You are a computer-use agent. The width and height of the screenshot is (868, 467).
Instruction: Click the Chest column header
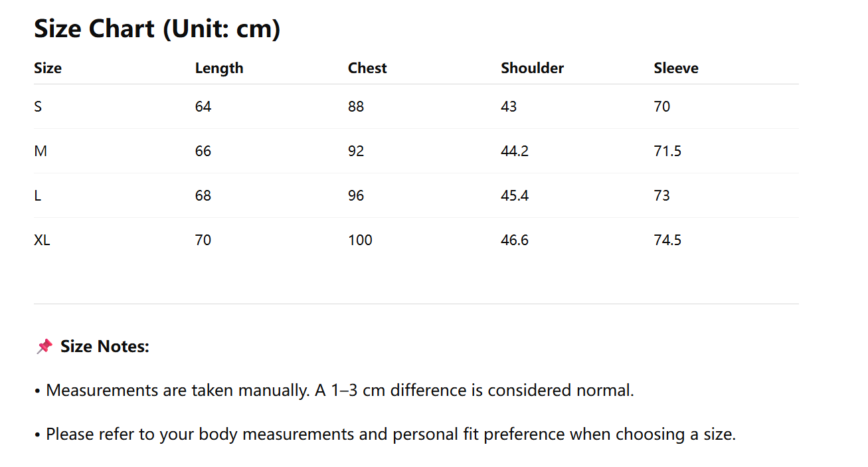(x=367, y=68)
